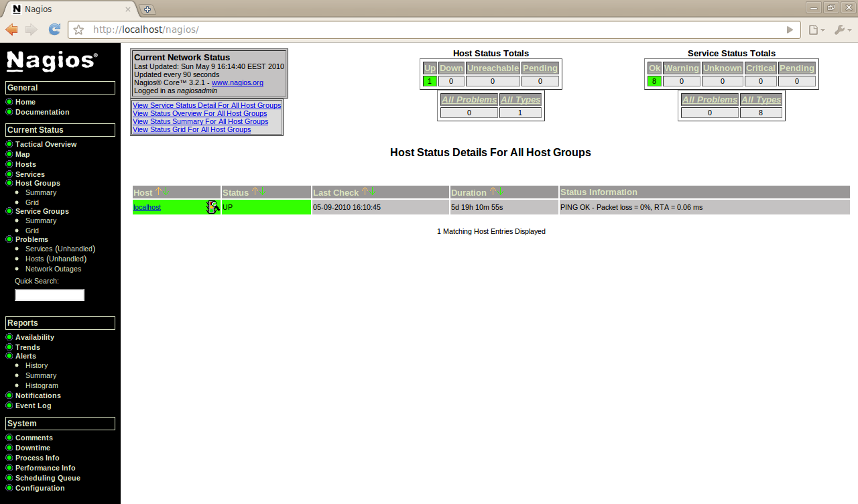Open Process Info page
Screen dimensions: 858x504
click(x=38, y=458)
